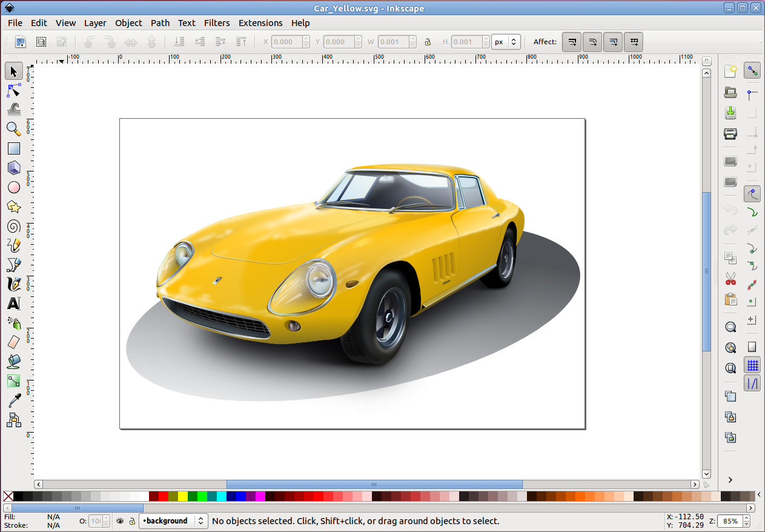Viewport: 765px width, 532px height.
Task: Select the Zoom magnifier tool
Action: pos(13,129)
